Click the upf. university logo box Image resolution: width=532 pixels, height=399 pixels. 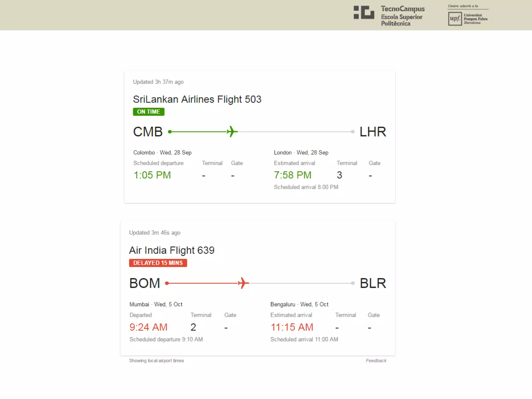coord(455,19)
